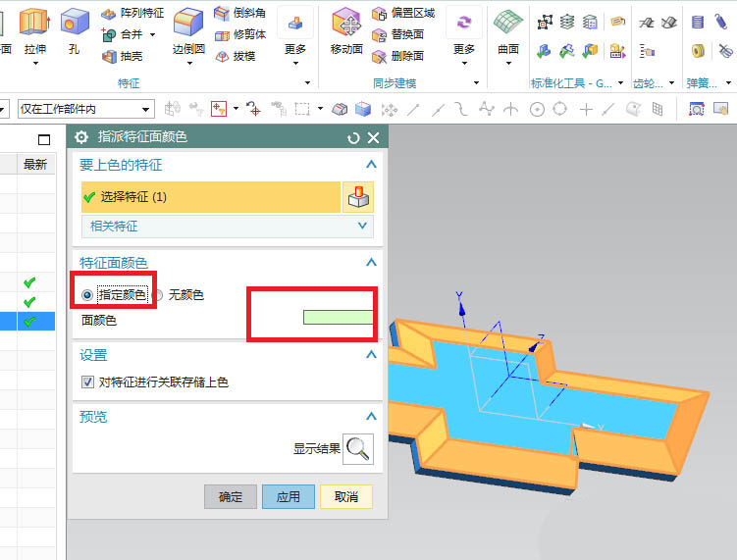737x560 pixels.
Task: Collapse the 特征面颜色 section
Action: 371,262
